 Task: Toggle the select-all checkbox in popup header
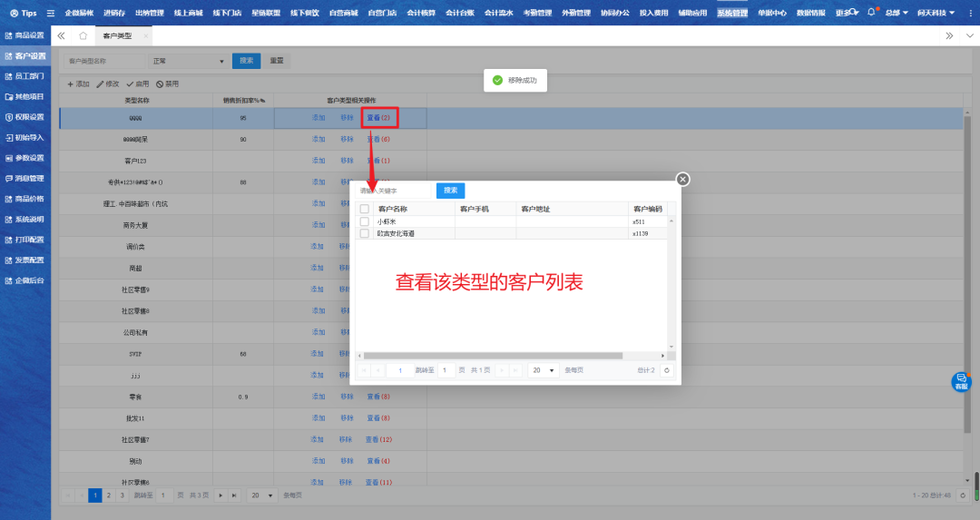pos(365,209)
